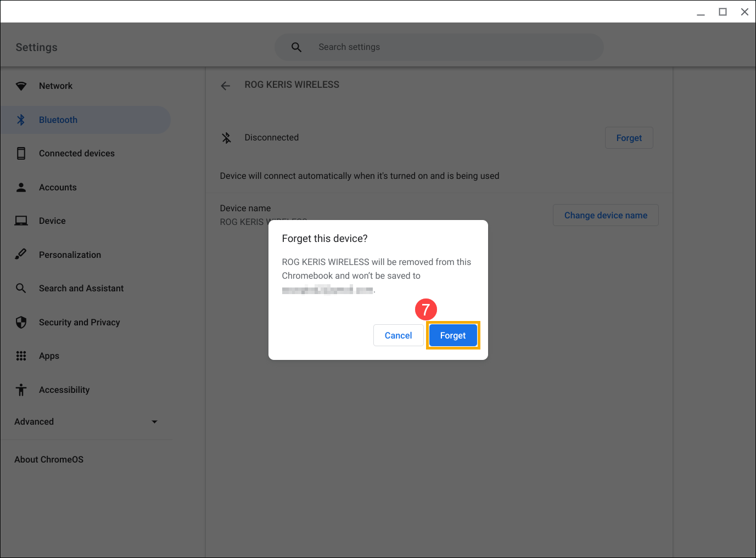The height and width of the screenshot is (558, 756).
Task: Open the Apps section
Action: (x=86, y=356)
